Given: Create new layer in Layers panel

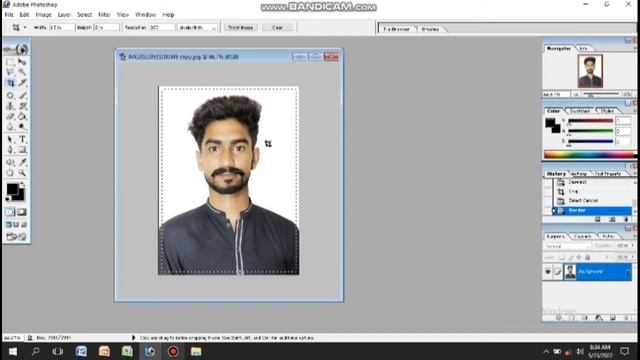Looking at the screenshot, I should point(613,318).
